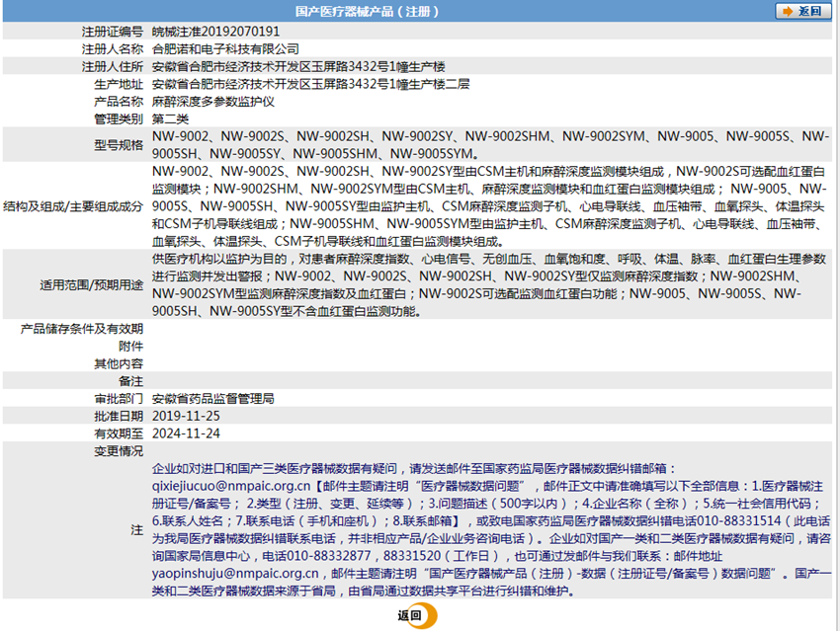Click the phone number 010-88331514 in the notice

point(739,520)
